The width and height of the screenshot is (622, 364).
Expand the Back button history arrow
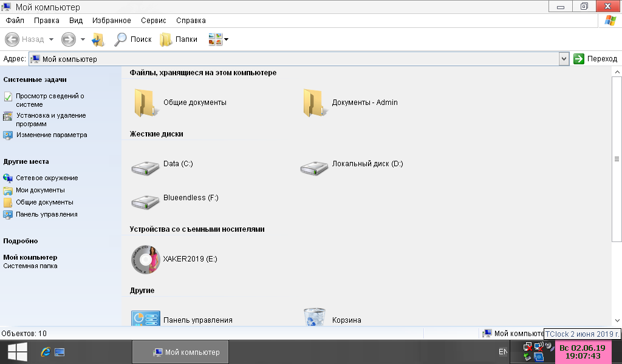coord(51,39)
